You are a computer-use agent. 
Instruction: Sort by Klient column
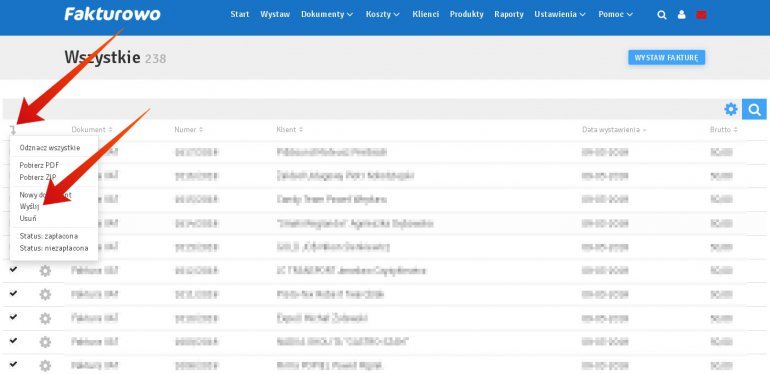(290, 130)
